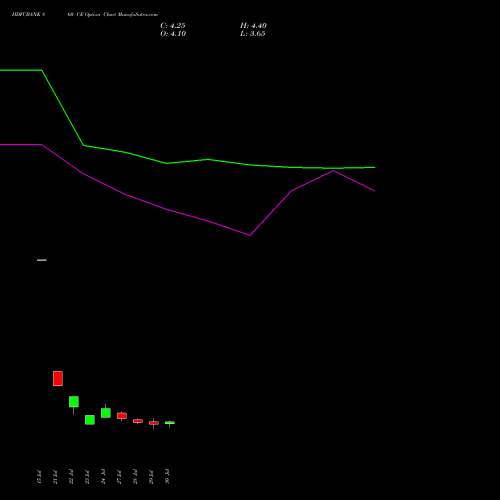Click the low value L: 3.65
The image size is (500, 500).
[253, 34]
